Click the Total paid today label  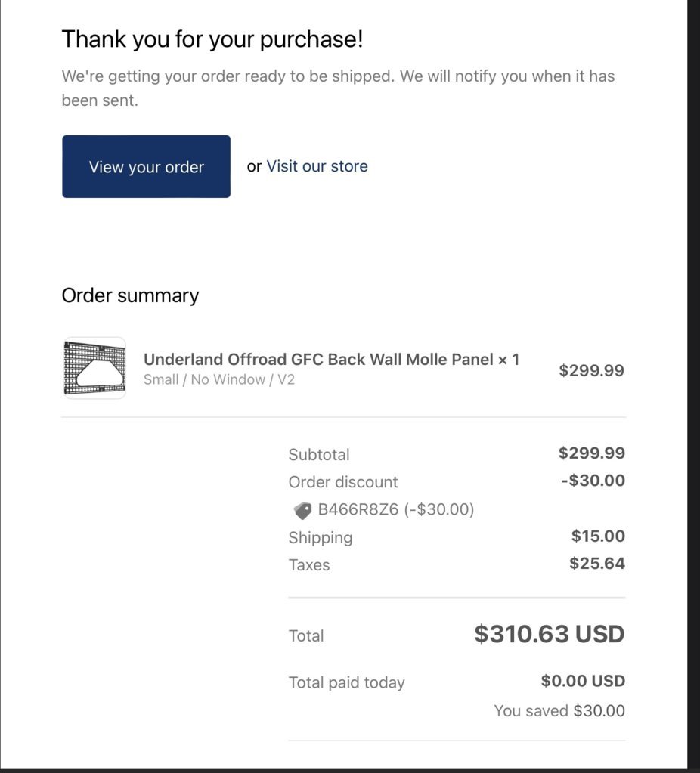[x=347, y=683]
